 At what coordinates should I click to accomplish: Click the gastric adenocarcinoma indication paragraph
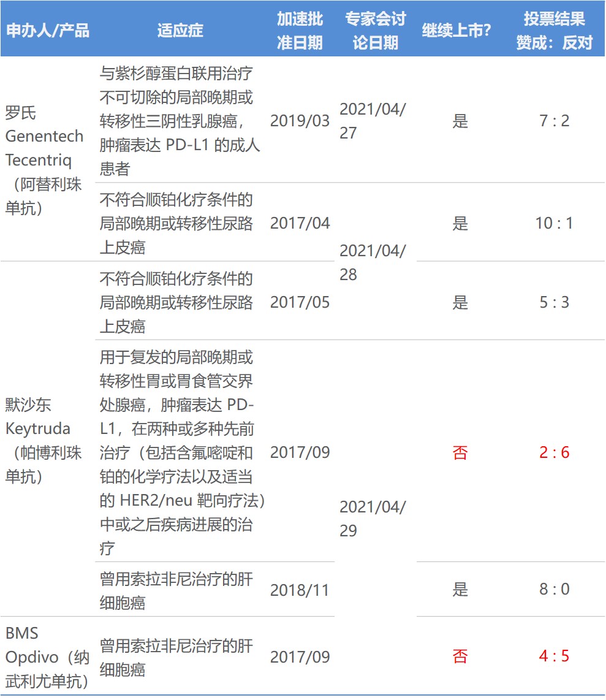(182, 452)
